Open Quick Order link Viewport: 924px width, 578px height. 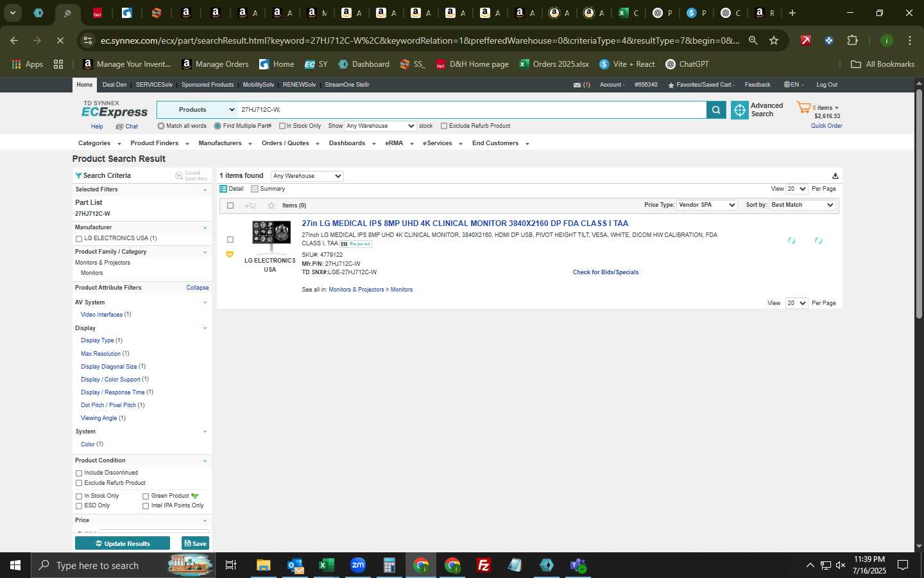826,126
